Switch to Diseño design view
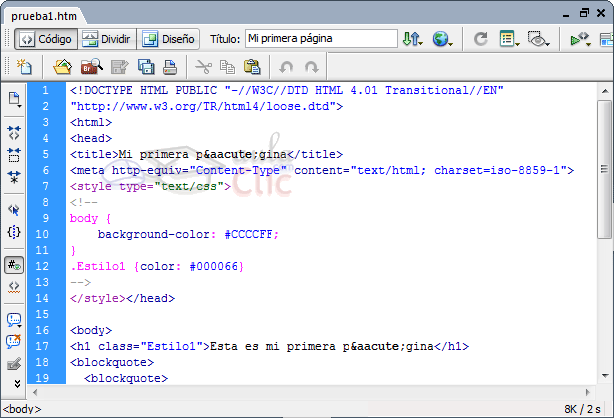 click(x=168, y=40)
